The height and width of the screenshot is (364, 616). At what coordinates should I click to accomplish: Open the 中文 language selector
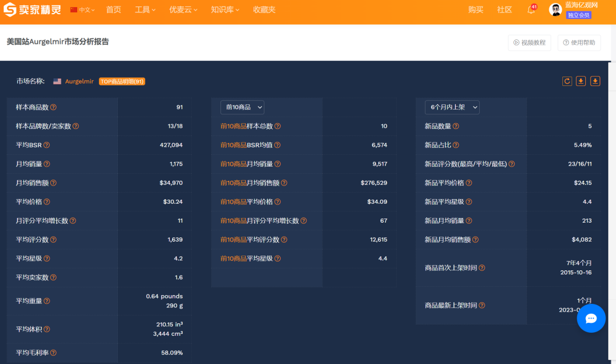[83, 10]
